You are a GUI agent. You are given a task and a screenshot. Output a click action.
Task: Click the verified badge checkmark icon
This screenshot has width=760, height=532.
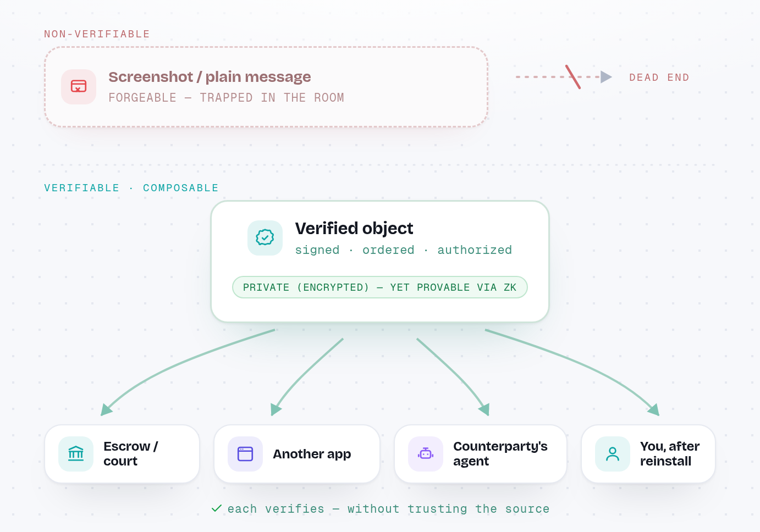pyautogui.click(x=265, y=237)
